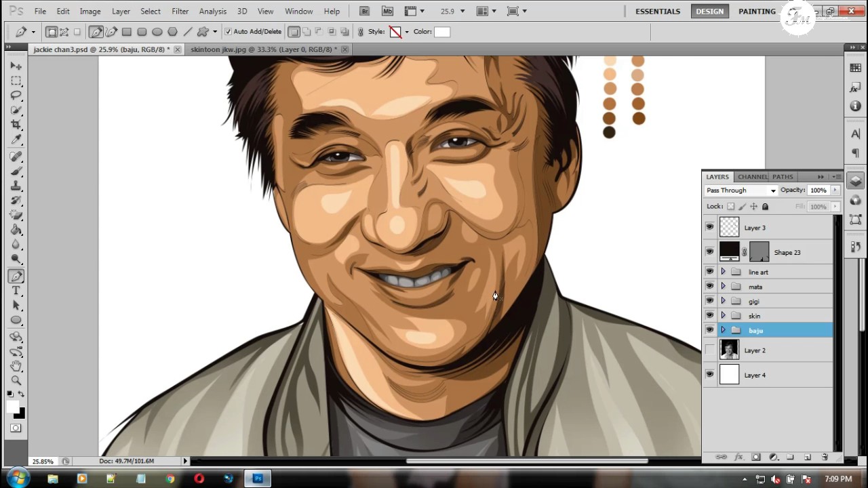The width and height of the screenshot is (868, 488).
Task: Switch to the Paths tab
Action: [x=783, y=177]
